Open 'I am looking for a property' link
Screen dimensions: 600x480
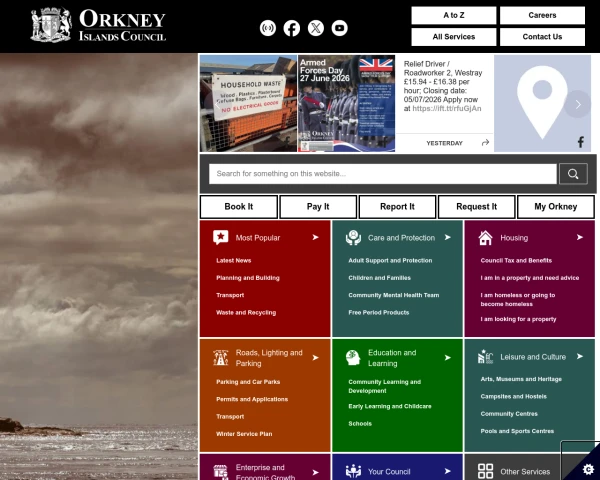pos(518,319)
